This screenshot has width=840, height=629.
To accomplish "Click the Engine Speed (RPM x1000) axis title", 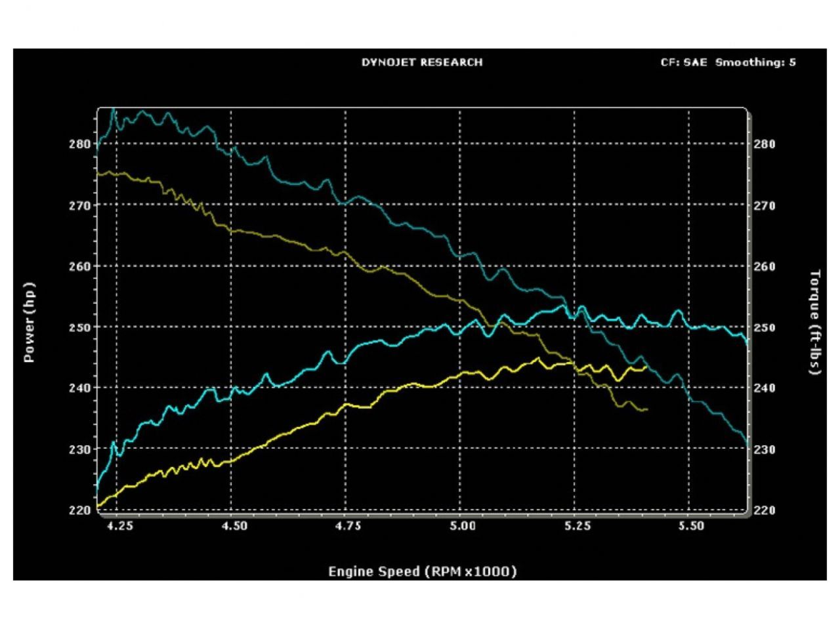I will pyautogui.click(x=423, y=571).
